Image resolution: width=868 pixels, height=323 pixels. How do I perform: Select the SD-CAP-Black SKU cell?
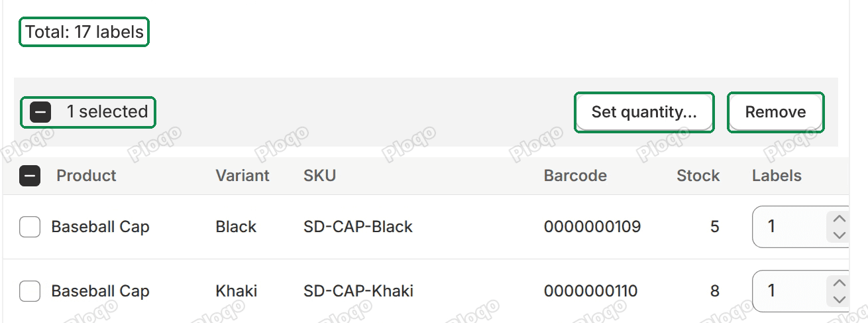click(358, 227)
